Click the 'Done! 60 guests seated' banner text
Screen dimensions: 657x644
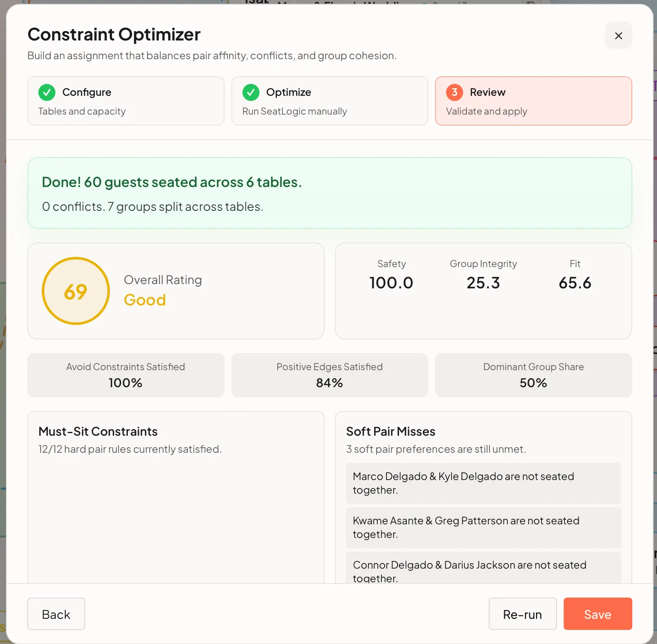click(x=172, y=182)
